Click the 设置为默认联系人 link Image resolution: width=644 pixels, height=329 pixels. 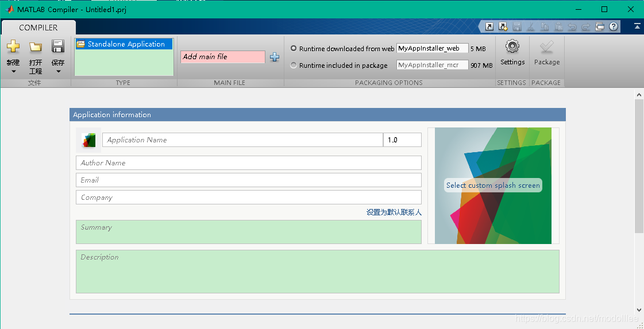(x=394, y=212)
